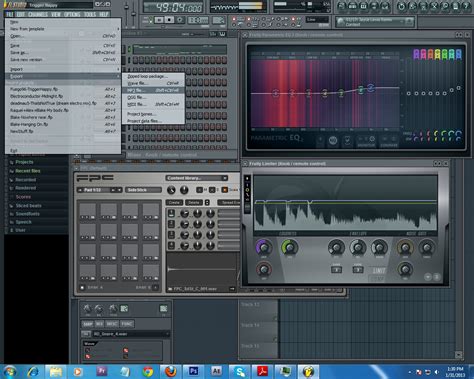Toggle the FPC pad mute M button
This screenshot has width=474, height=379.
pos(200,190)
